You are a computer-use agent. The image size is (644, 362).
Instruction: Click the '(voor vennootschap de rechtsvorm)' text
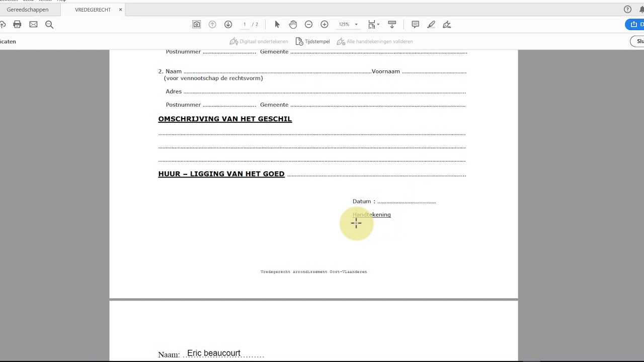click(x=213, y=78)
